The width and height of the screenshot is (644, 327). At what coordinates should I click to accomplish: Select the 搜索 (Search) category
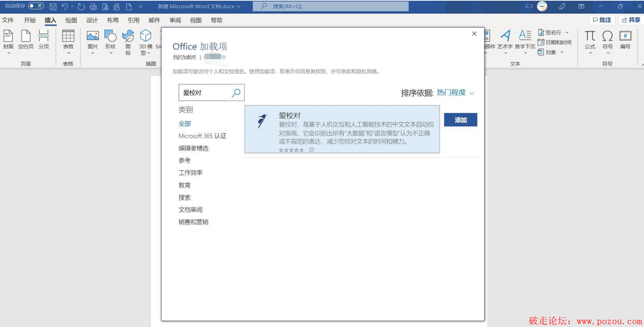coord(184,198)
